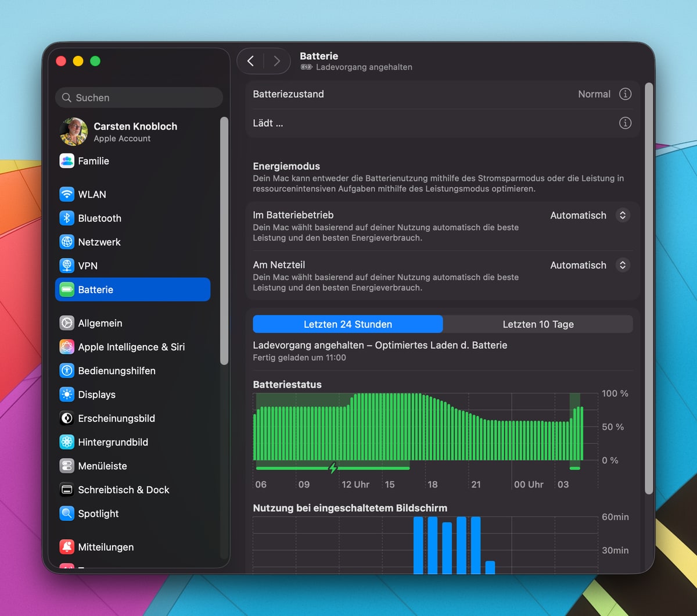
Task: Click the Spotlight magnifier icon
Action: click(67, 514)
